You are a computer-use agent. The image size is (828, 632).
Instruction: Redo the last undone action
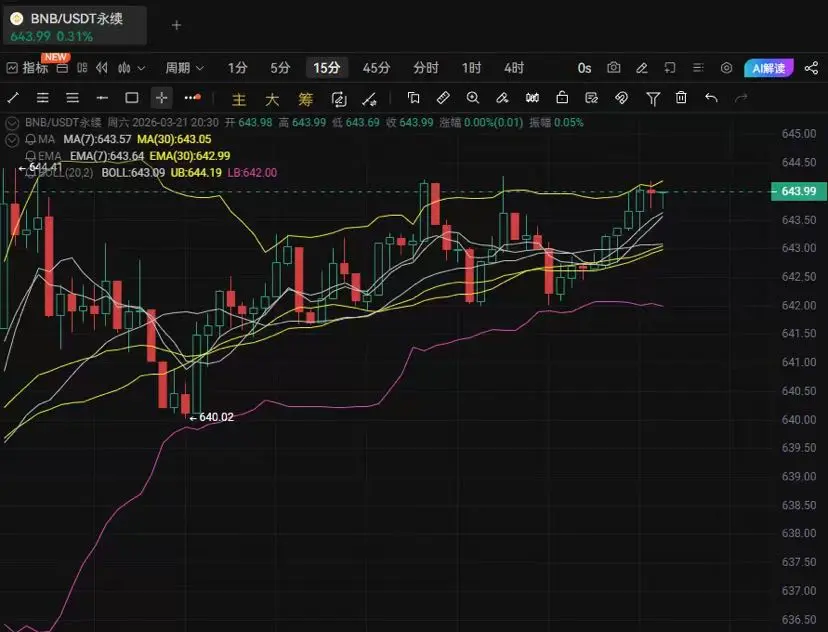click(741, 98)
